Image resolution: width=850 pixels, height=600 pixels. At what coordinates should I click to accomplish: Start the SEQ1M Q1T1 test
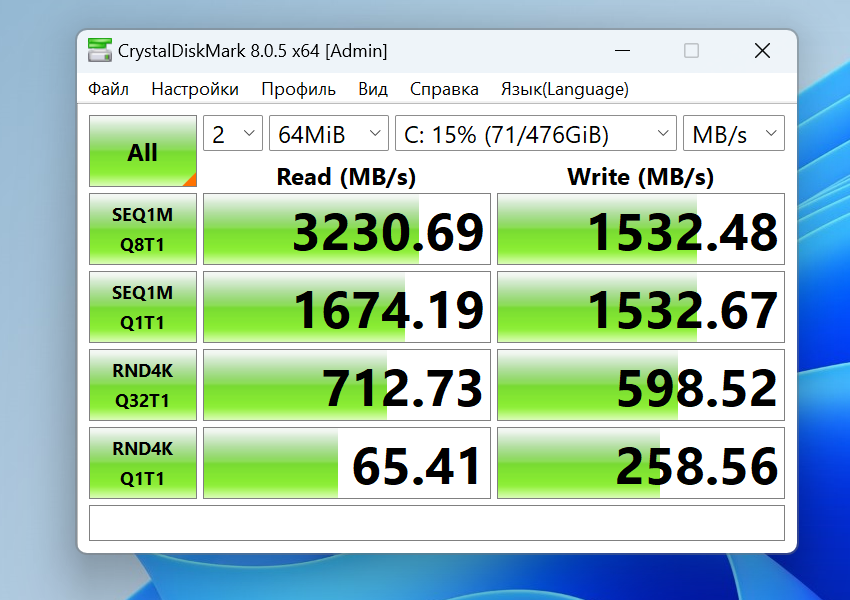[x=143, y=307]
